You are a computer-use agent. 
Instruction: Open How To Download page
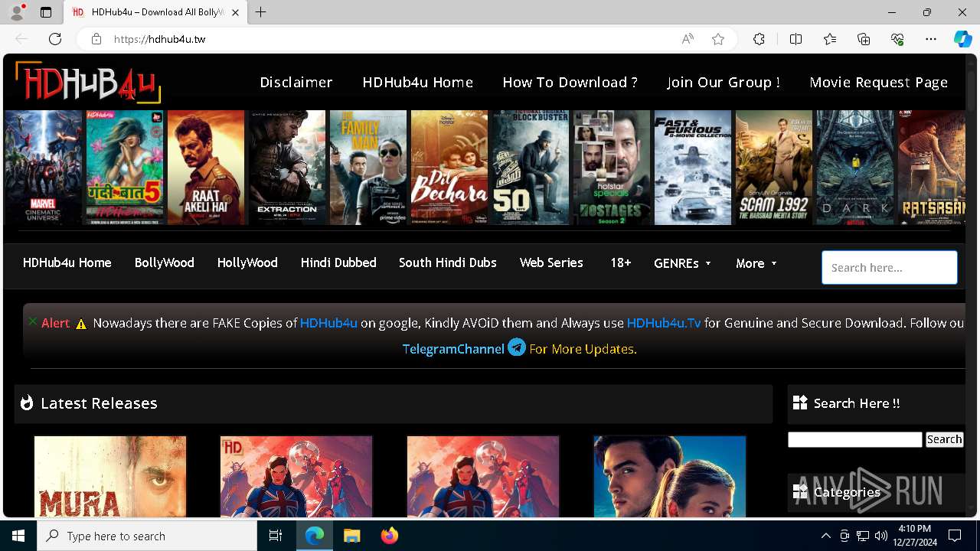[x=570, y=82]
